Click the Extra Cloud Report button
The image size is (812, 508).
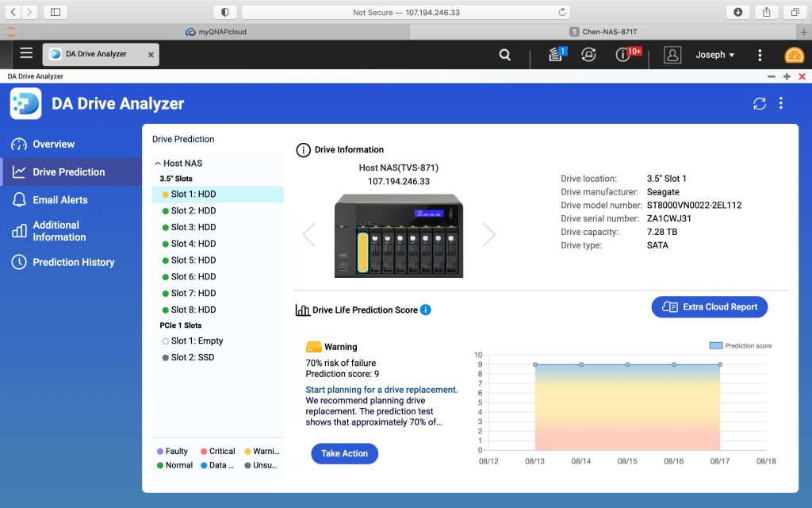(710, 307)
